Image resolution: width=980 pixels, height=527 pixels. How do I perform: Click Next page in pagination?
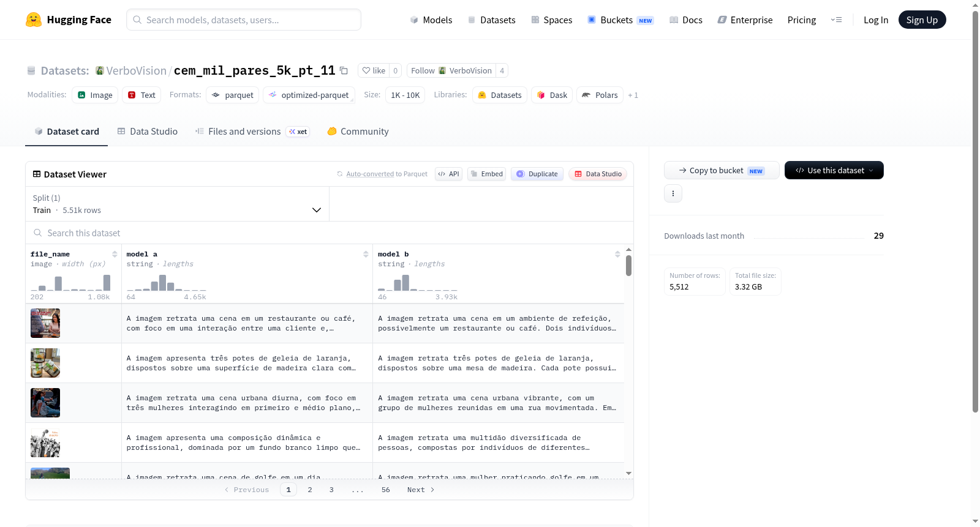(x=421, y=490)
